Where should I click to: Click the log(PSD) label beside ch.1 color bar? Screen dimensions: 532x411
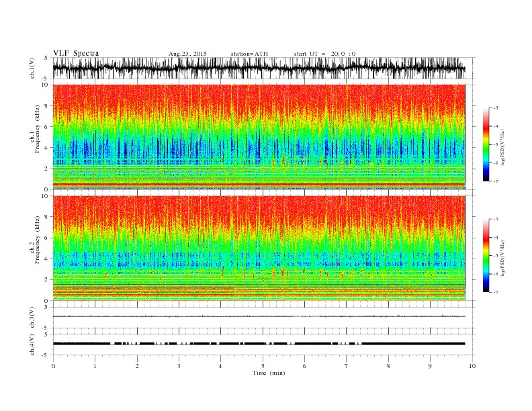[x=502, y=147]
